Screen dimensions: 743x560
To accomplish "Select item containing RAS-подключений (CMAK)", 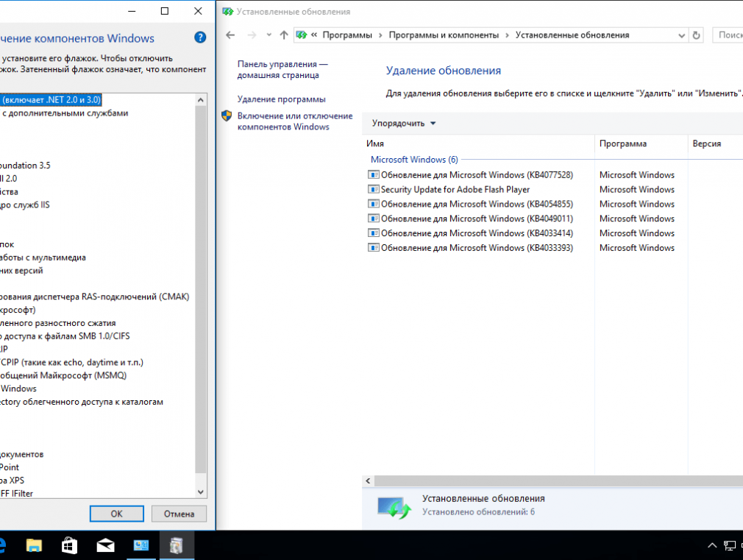I will point(95,297).
